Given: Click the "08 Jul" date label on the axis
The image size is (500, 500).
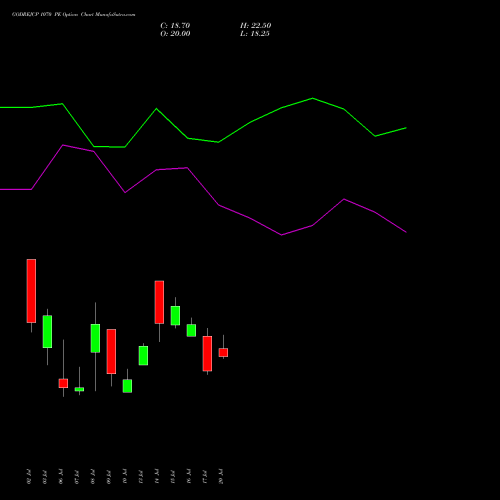Looking at the screenshot, I should pyautogui.click(x=93, y=477).
